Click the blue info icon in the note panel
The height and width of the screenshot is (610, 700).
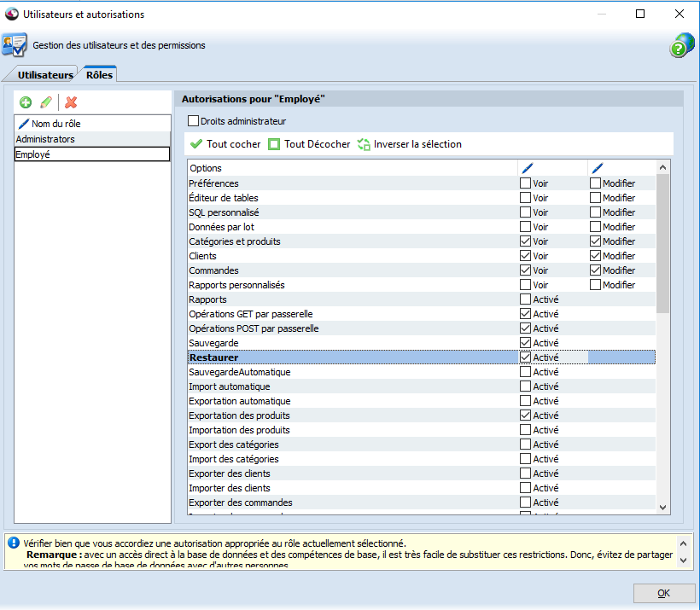click(14, 543)
